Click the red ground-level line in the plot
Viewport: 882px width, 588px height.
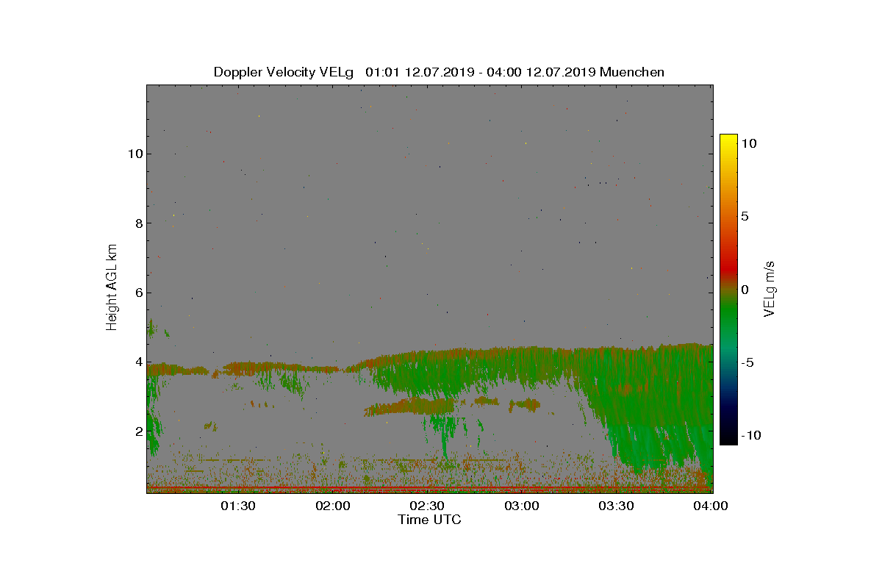(429, 487)
